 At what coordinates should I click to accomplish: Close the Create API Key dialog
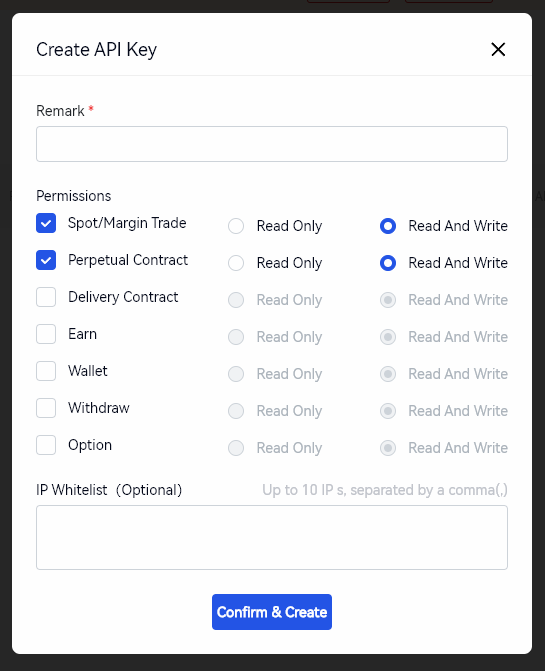pos(498,49)
